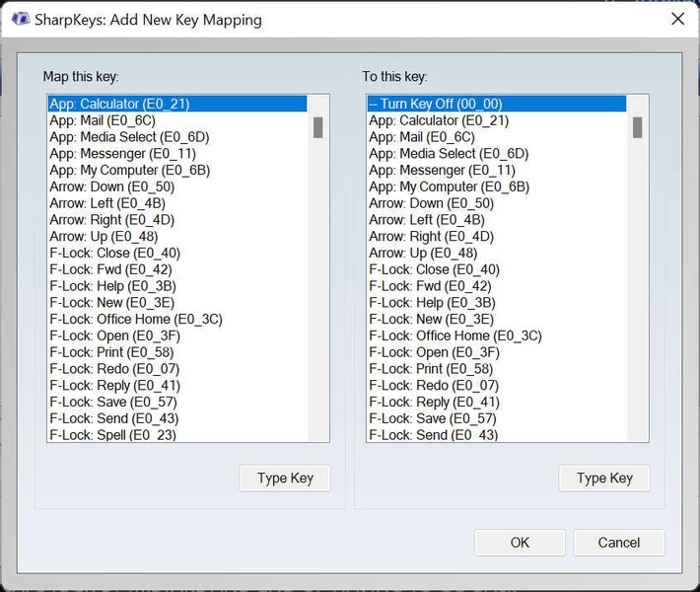700x592 pixels.
Task: Choose App: Mail in To this key list
Action: coord(497,137)
